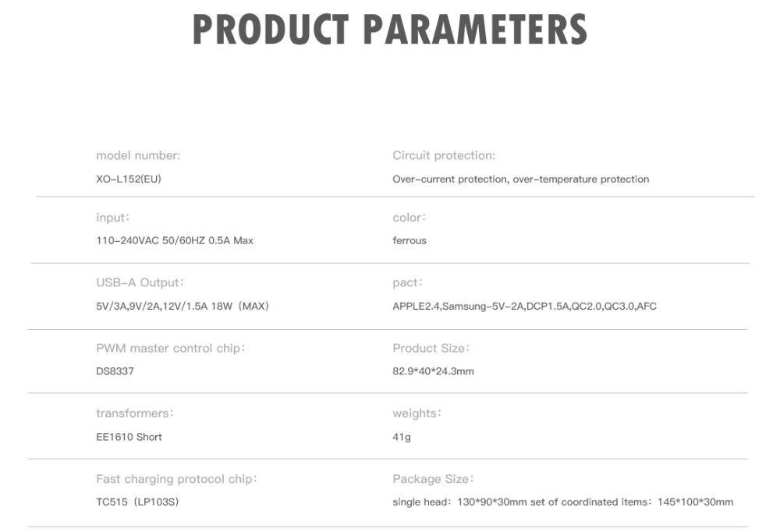Screen dimensions: 780x532
Task: Click the "input:" label
Action: click(112, 218)
